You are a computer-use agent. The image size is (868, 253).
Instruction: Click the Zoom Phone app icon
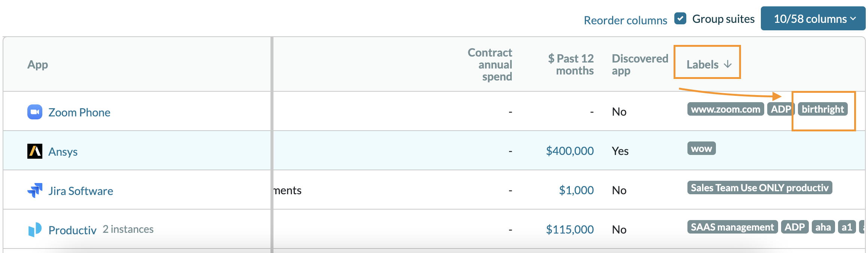click(x=35, y=112)
